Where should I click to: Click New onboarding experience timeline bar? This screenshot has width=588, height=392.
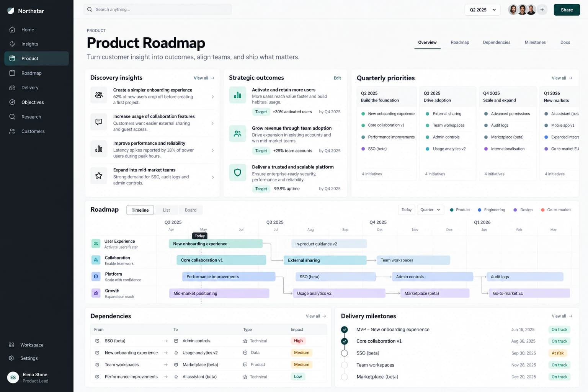click(x=216, y=244)
